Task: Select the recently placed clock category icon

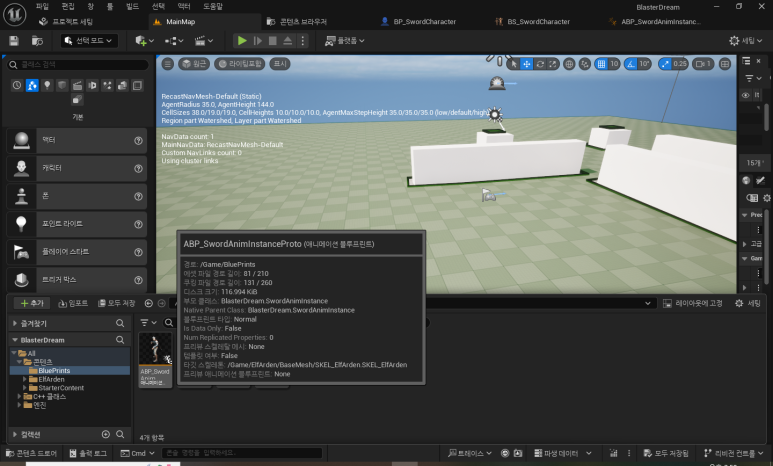Action: (17, 85)
